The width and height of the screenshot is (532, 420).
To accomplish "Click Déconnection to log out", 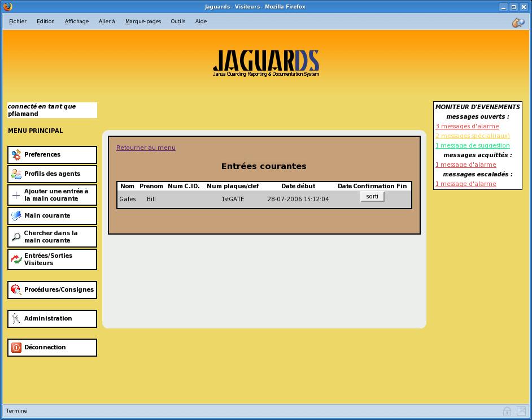I will pyautogui.click(x=53, y=347).
